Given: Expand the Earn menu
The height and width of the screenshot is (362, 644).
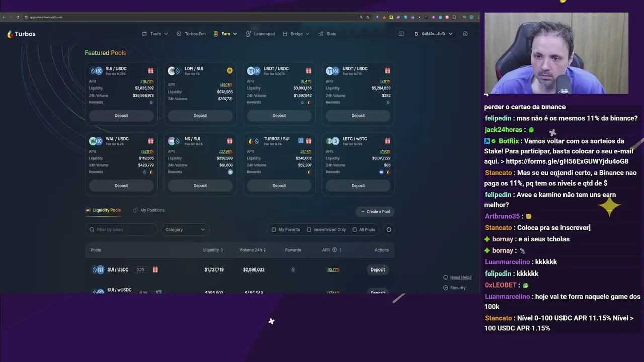Looking at the screenshot, I should (225, 34).
